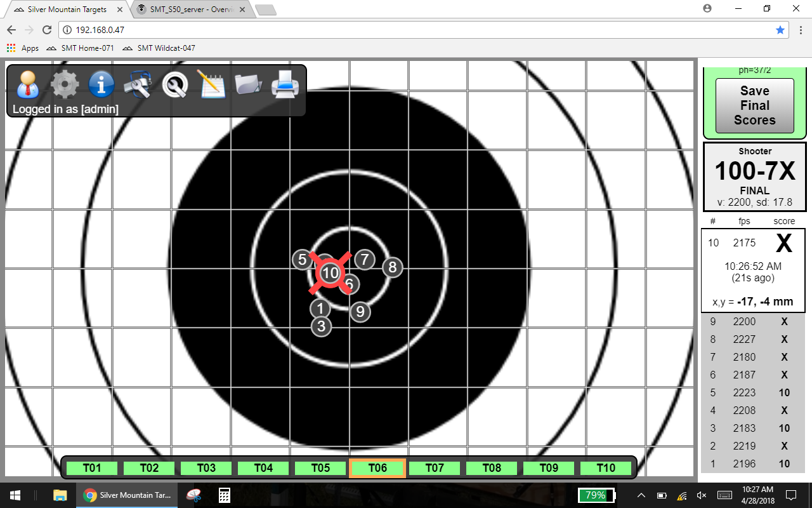Click the muted volume tray icon
The height and width of the screenshot is (508, 812).
(x=702, y=495)
